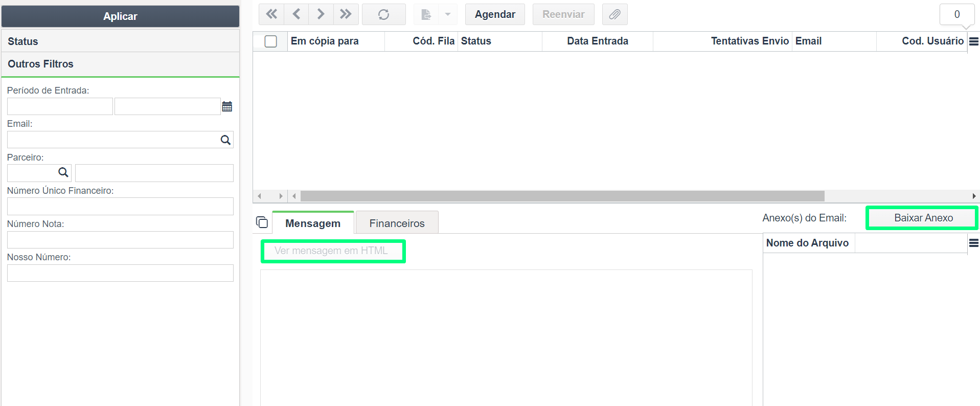Open the Nome do Arquivo grid menu icon

974,243
